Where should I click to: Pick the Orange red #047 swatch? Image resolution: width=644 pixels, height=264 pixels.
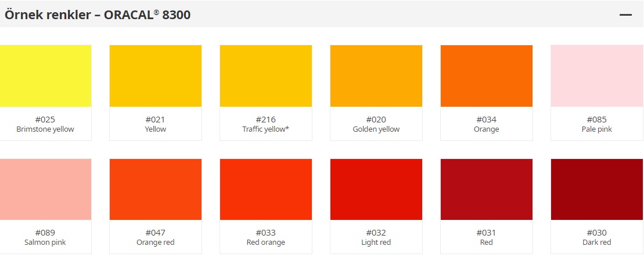coord(156,189)
